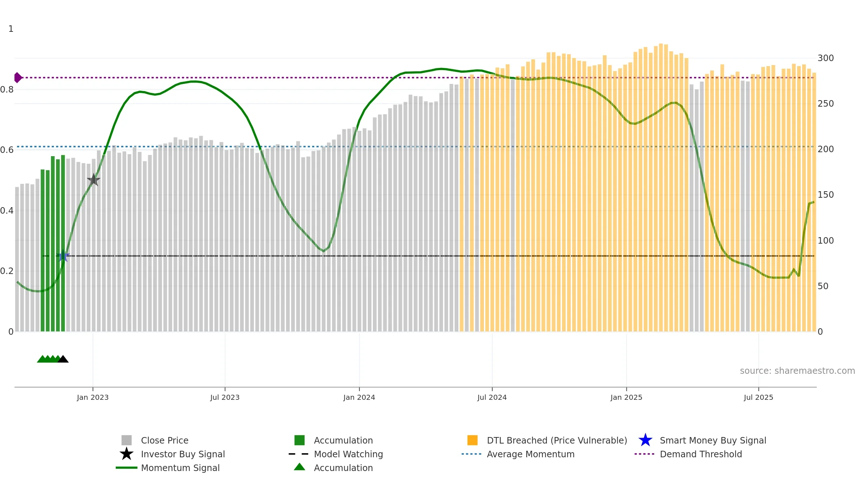Viewport: 868px width, 488px height.
Task: Click the blue Smart Money star on chart
Action: pos(63,256)
